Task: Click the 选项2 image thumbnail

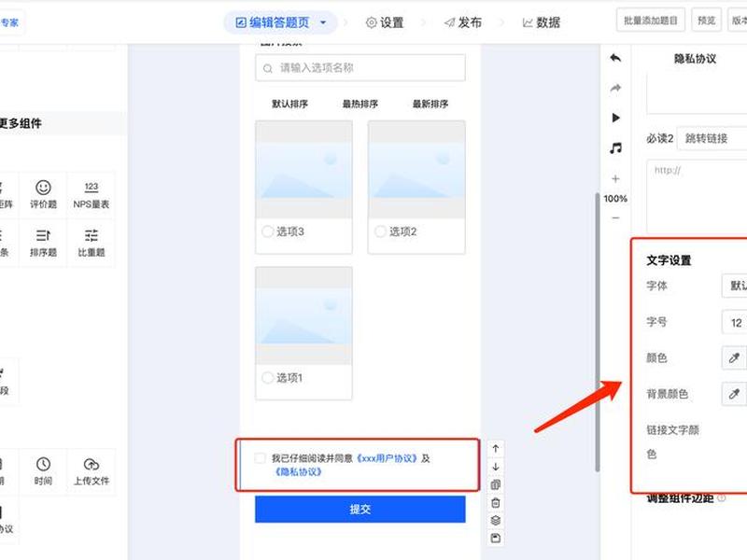Action: tap(416, 170)
